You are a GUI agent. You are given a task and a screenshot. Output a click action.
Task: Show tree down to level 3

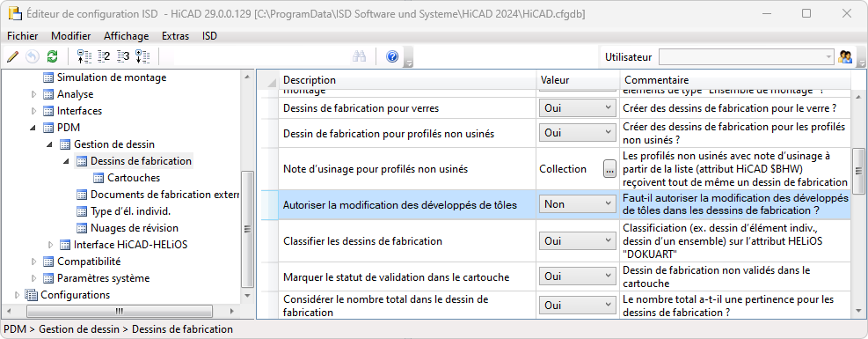point(123,56)
